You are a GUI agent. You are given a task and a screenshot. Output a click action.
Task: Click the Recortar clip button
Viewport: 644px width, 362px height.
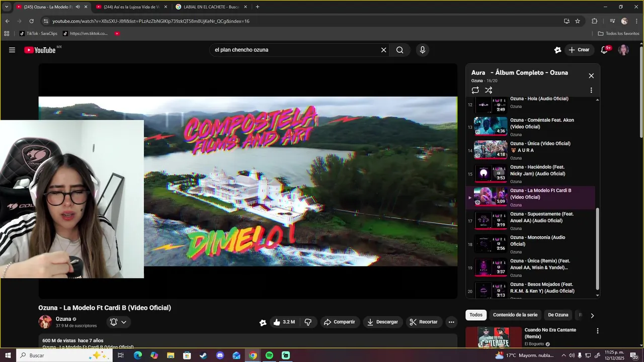[x=424, y=322]
